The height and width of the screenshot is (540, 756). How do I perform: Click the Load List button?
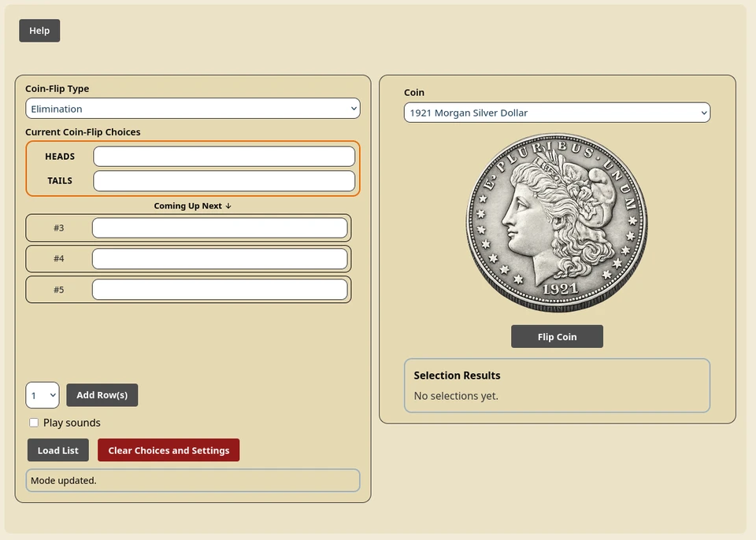[57, 449]
